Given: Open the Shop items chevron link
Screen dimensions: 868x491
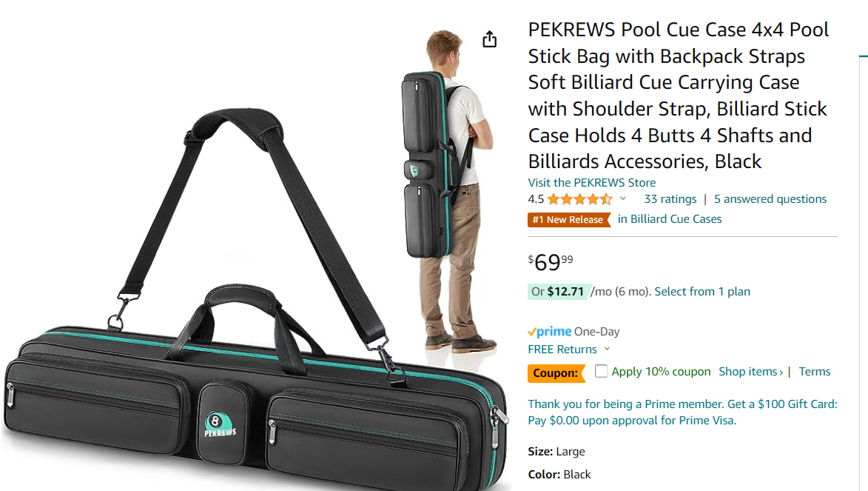Looking at the screenshot, I should coord(750,372).
